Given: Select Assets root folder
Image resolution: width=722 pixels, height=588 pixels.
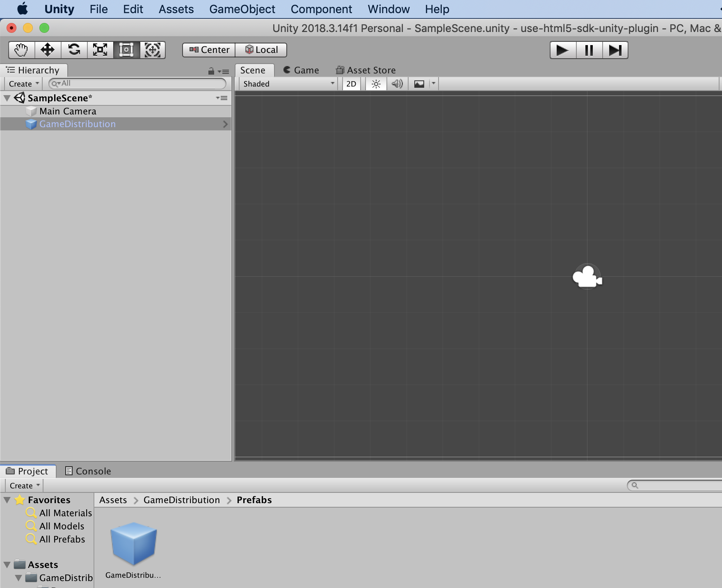Looking at the screenshot, I should 36,565.
